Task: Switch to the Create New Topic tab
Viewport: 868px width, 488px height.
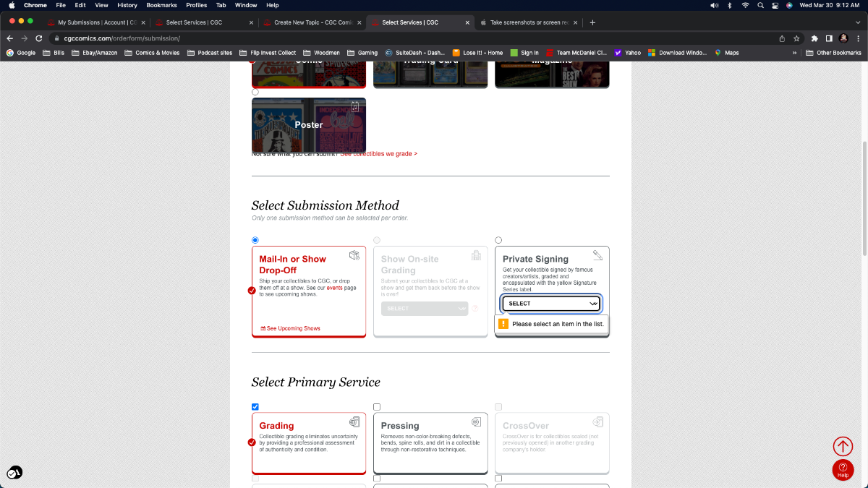Action: [x=312, y=22]
